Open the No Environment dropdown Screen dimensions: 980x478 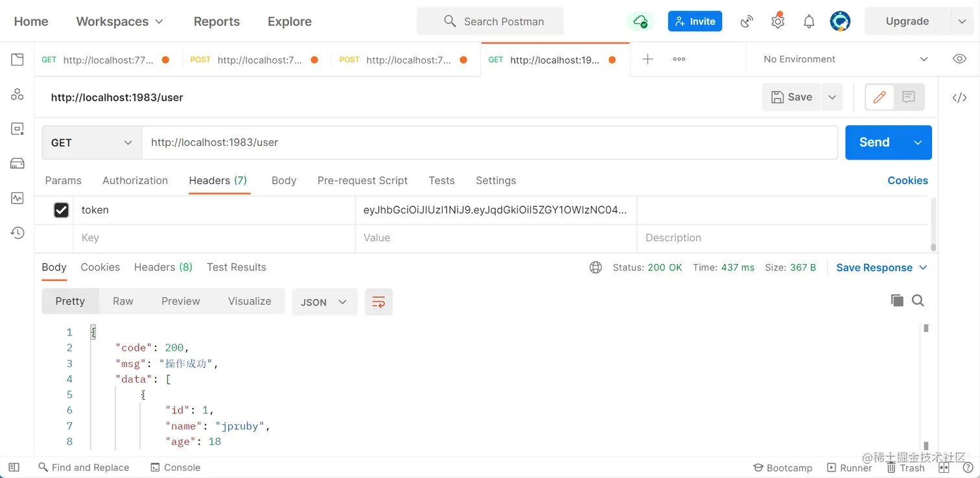pos(846,59)
